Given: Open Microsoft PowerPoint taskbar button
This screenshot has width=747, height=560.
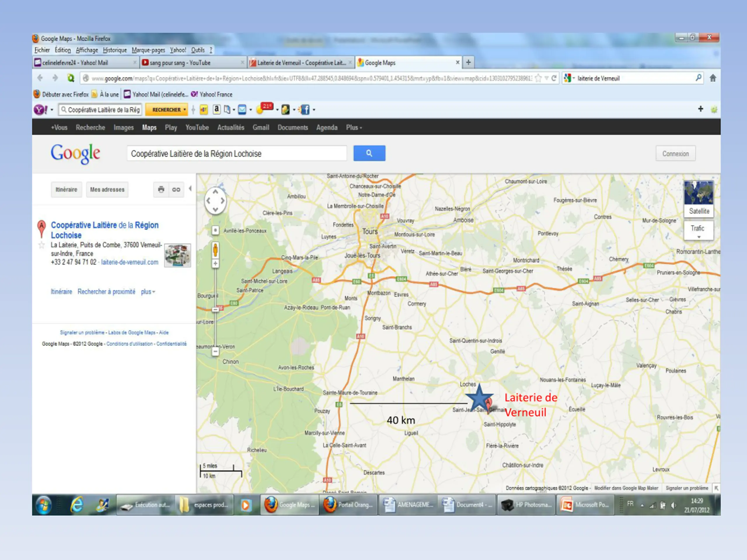Looking at the screenshot, I should tap(585, 505).
